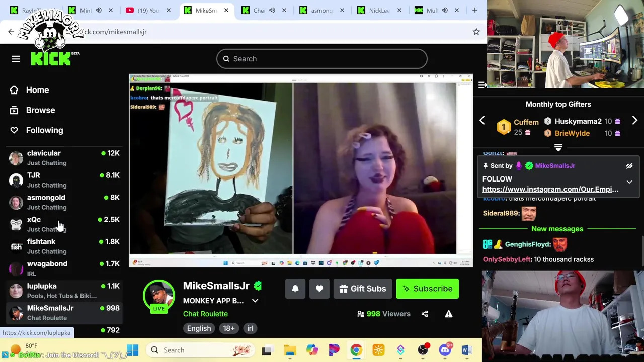Follow channel using the heart icon
Screen dimensions: 644x362
pyautogui.click(x=319, y=289)
